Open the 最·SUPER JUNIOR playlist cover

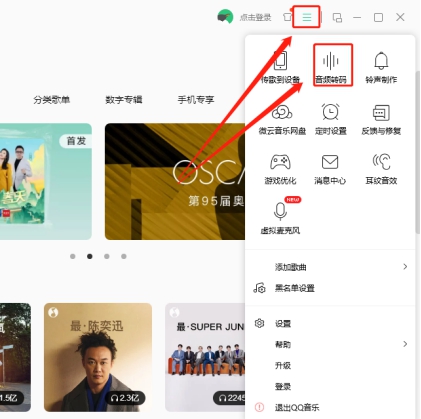pyautogui.click(x=205, y=357)
